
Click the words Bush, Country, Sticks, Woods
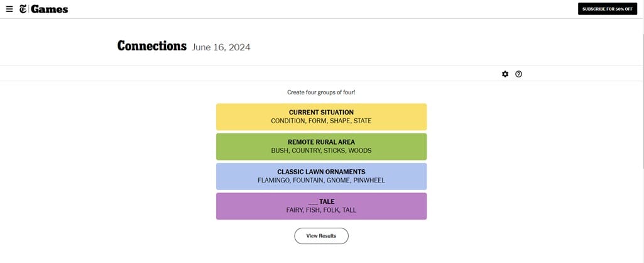[321, 150]
